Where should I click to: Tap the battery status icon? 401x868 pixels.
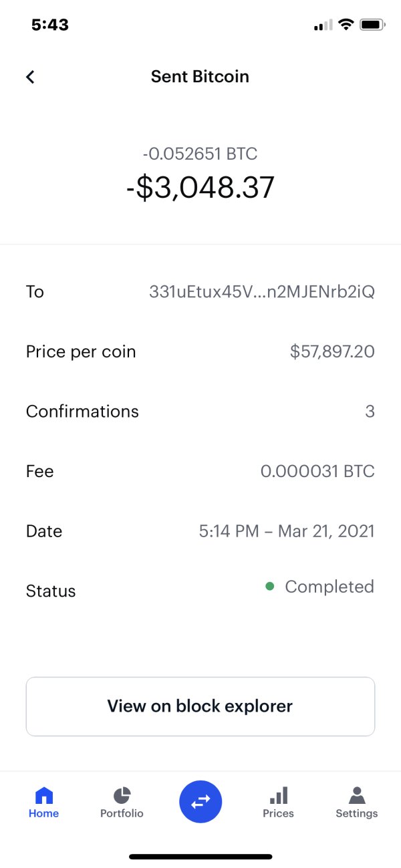pos(372,25)
